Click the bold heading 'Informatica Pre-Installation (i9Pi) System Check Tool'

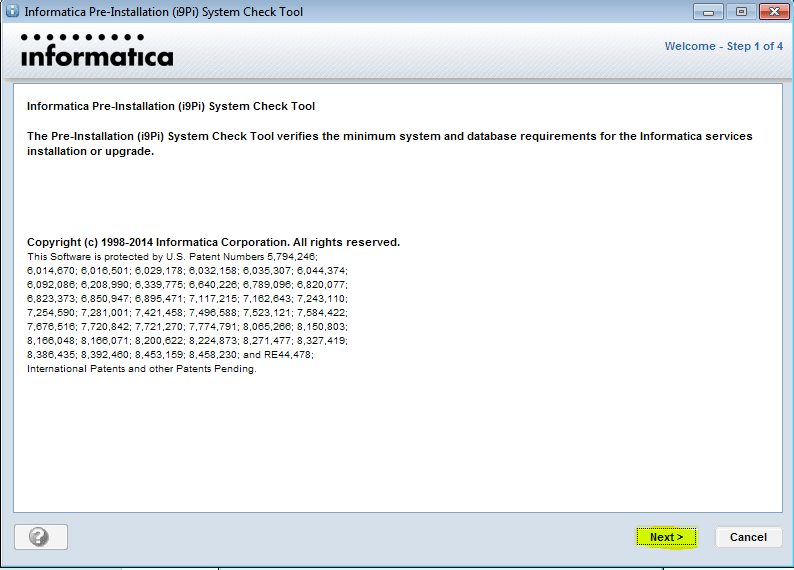click(171, 106)
